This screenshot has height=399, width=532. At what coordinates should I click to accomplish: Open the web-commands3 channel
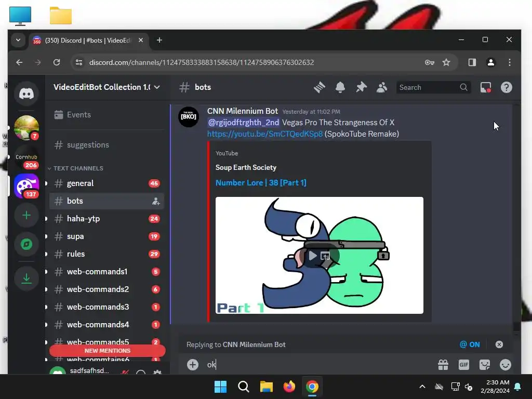coord(106,307)
